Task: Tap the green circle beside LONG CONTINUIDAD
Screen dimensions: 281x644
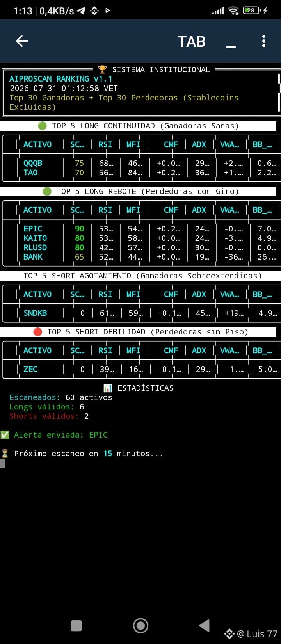Action: click(x=42, y=126)
